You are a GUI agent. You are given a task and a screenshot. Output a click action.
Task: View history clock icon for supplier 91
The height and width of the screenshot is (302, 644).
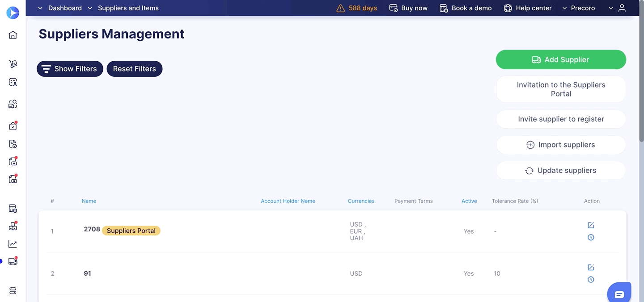[591, 279]
